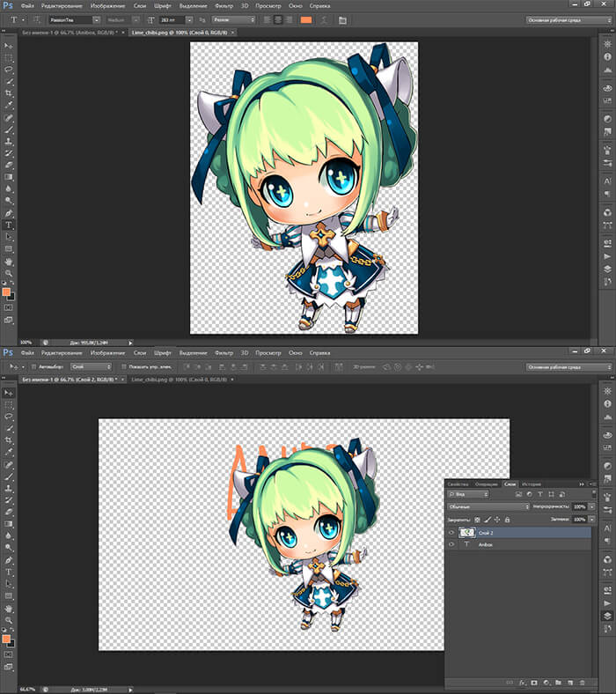The height and width of the screenshot is (694, 616).
Task: Click the orange text color swatch in options bar
Action: (306, 19)
